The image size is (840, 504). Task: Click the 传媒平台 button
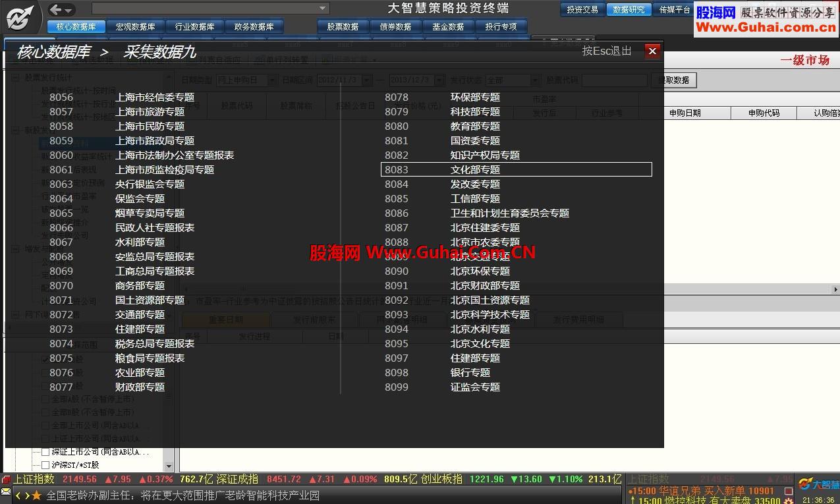tap(673, 10)
